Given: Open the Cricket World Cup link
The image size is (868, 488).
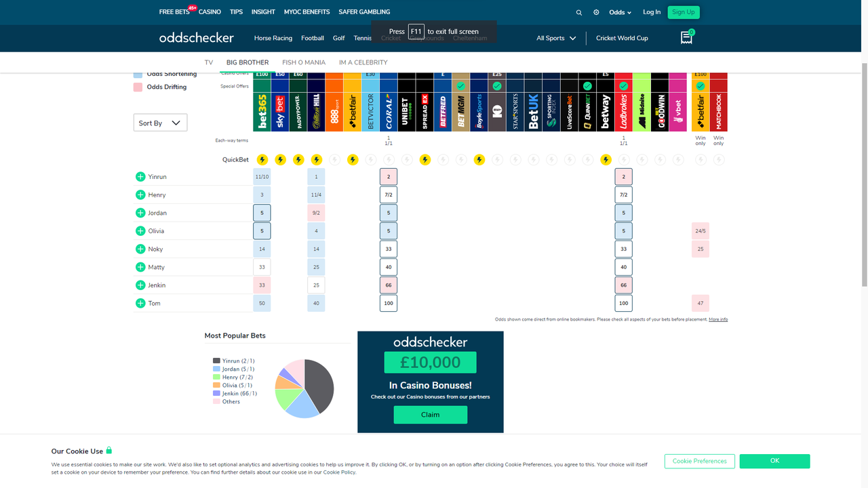Looking at the screenshot, I should (622, 38).
